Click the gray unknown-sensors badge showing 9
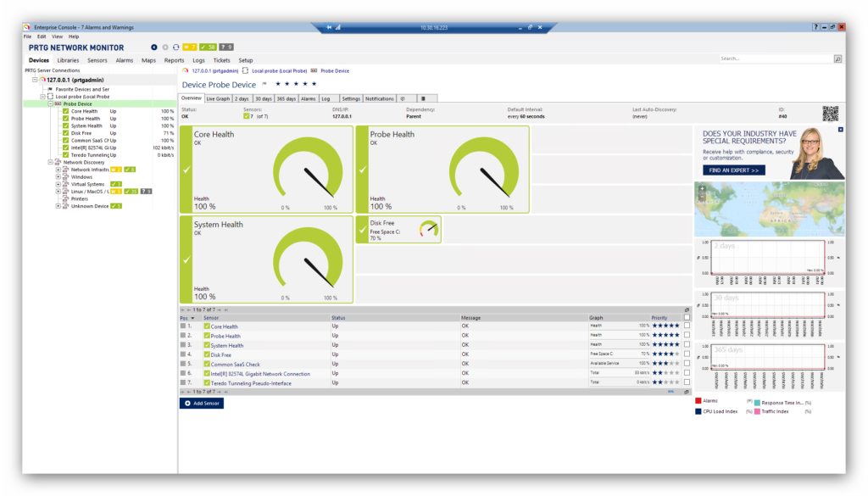 pos(227,47)
